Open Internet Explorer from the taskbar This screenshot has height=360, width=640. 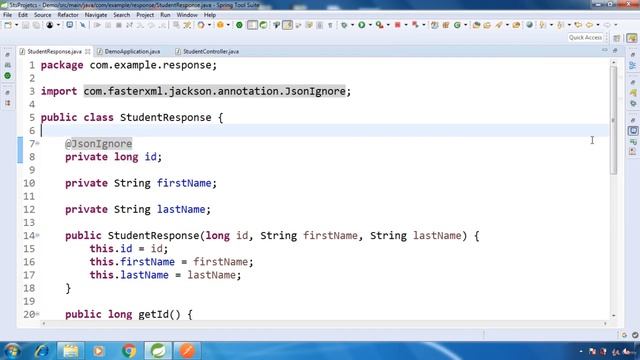pyautogui.click(x=41, y=351)
